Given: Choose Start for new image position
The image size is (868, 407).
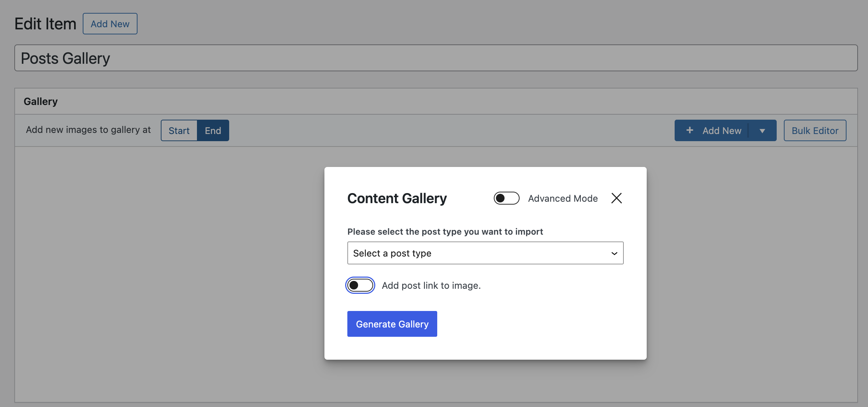Looking at the screenshot, I should pos(179,131).
